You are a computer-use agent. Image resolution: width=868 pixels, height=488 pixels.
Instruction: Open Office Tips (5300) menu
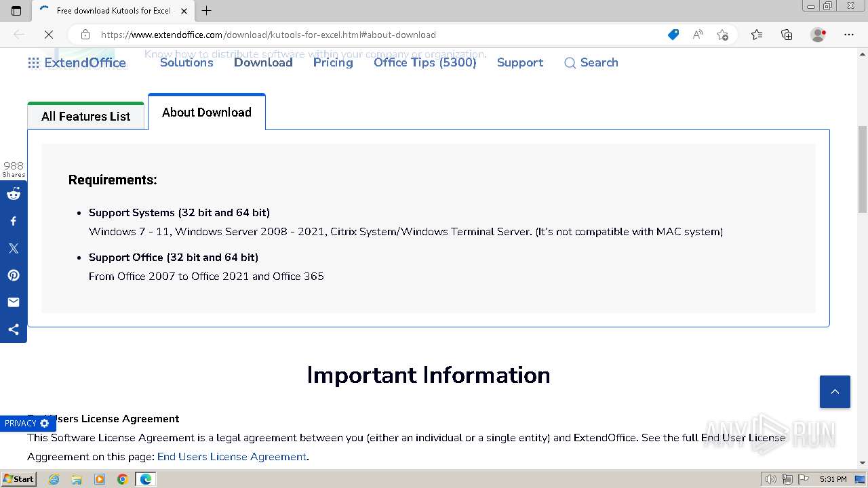click(425, 62)
